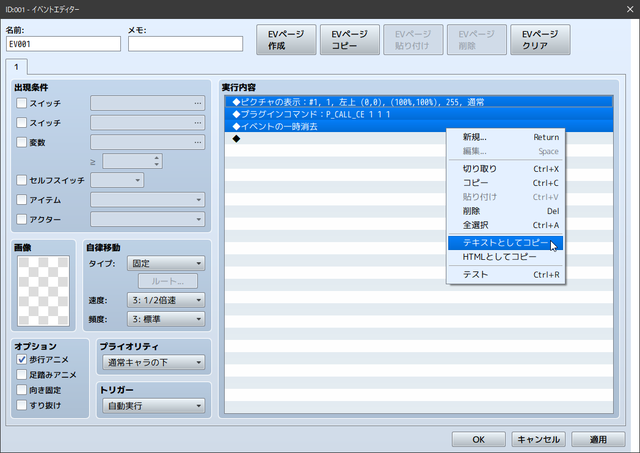Screen dimensions: 640x453
Task: Select the イベントの一時消去 command row
Action: (419, 127)
